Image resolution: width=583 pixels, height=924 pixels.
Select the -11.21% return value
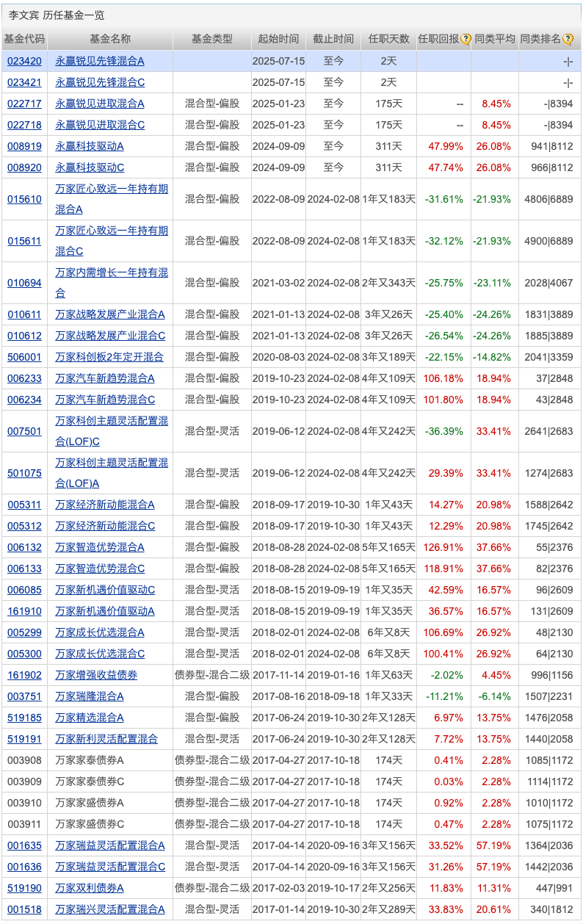[x=443, y=696]
